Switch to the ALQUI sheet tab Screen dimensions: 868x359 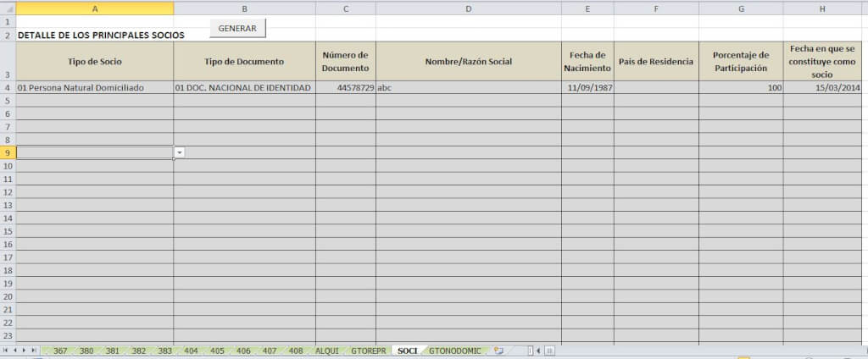point(326,351)
